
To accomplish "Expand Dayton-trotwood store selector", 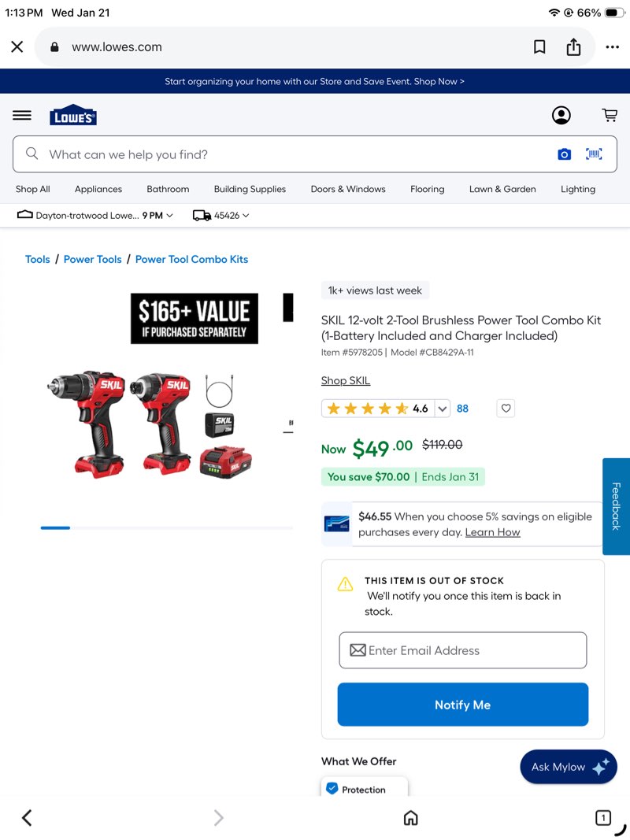I will coord(95,216).
